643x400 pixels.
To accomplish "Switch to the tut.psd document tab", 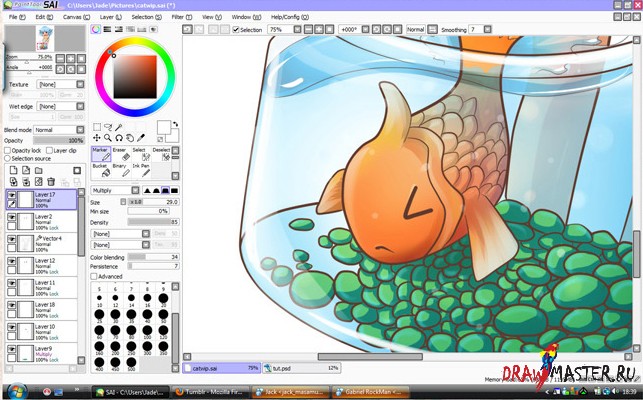I will pos(301,368).
